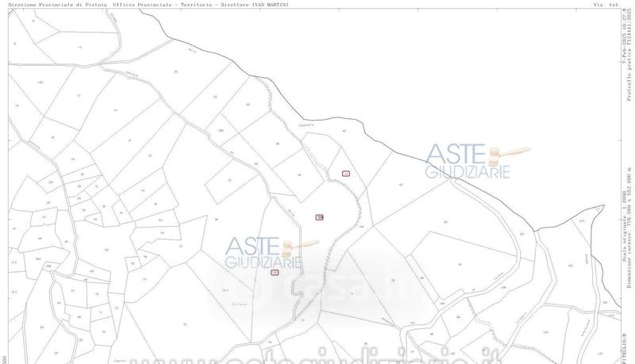Click the rotated '500' label bottom-left
The image size is (635, 364).
pos(5,357)
